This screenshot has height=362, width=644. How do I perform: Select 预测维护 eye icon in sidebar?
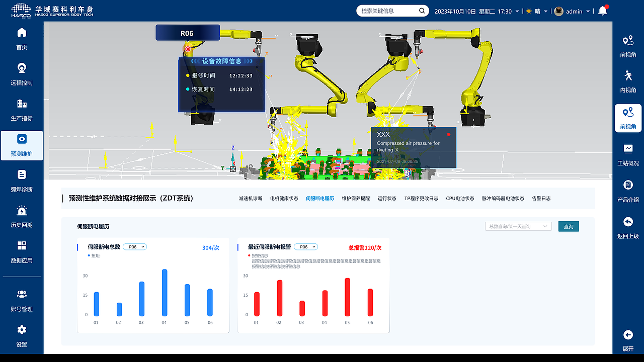(x=22, y=139)
